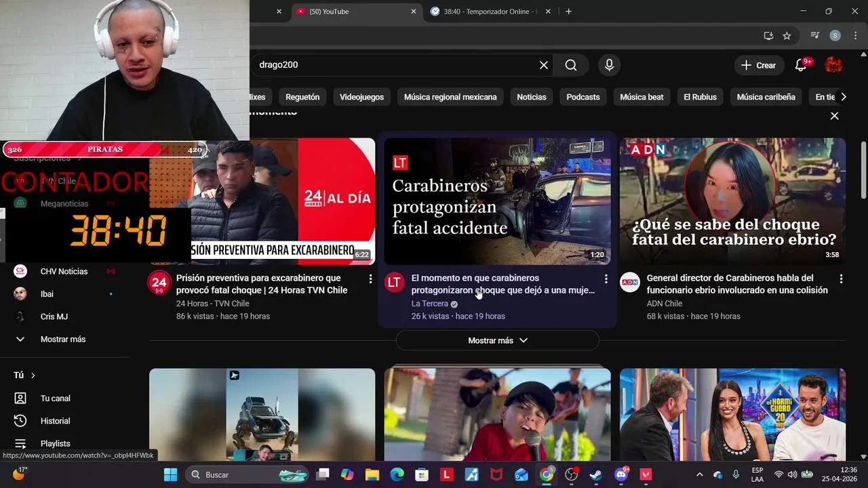Open the ADN choque fatal thumbnail
868x488 pixels.
click(732, 201)
